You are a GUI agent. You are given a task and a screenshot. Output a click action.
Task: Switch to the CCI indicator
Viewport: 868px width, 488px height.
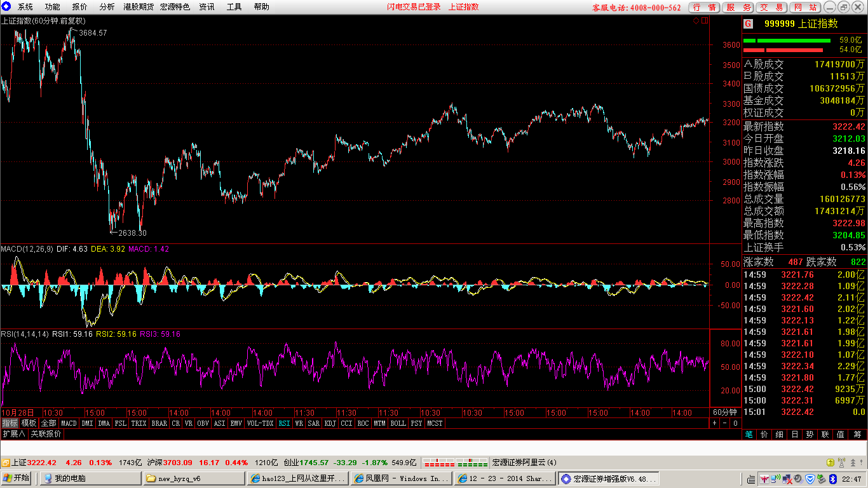[x=347, y=423]
